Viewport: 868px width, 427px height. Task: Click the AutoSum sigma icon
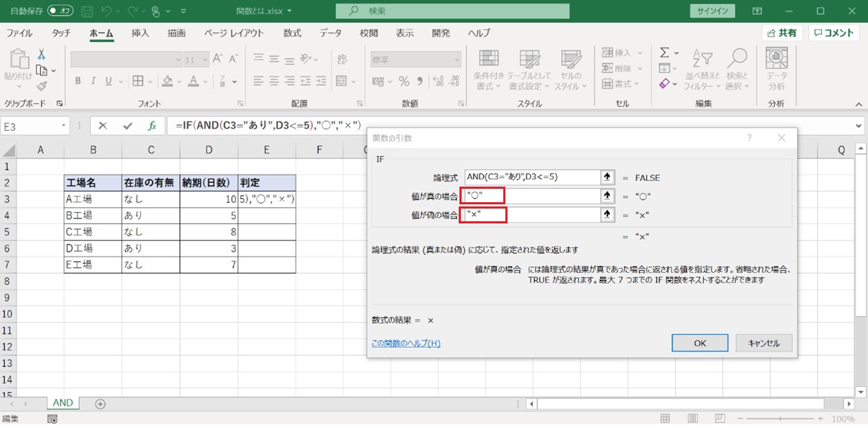(x=664, y=53)
